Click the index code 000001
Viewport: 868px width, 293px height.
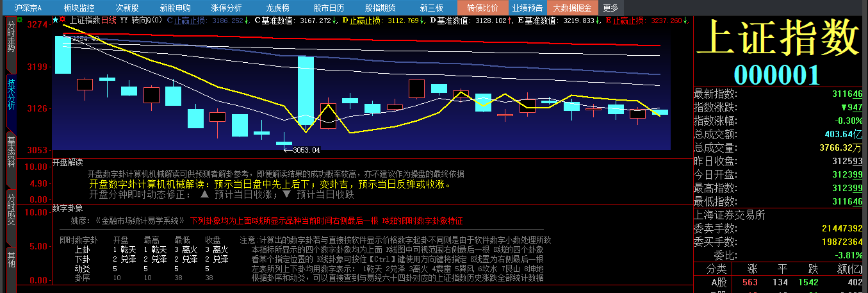click(777, 75)
